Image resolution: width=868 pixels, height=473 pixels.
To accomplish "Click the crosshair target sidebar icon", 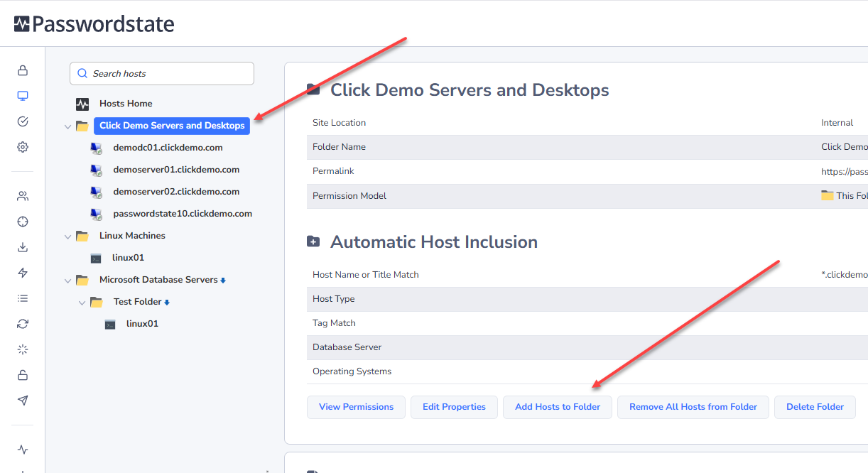I will pyautogui.click(x=23, y=222).
